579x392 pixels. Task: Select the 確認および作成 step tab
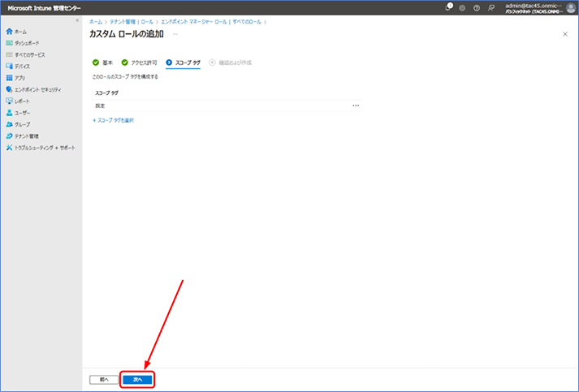click(x=230, y=62)
